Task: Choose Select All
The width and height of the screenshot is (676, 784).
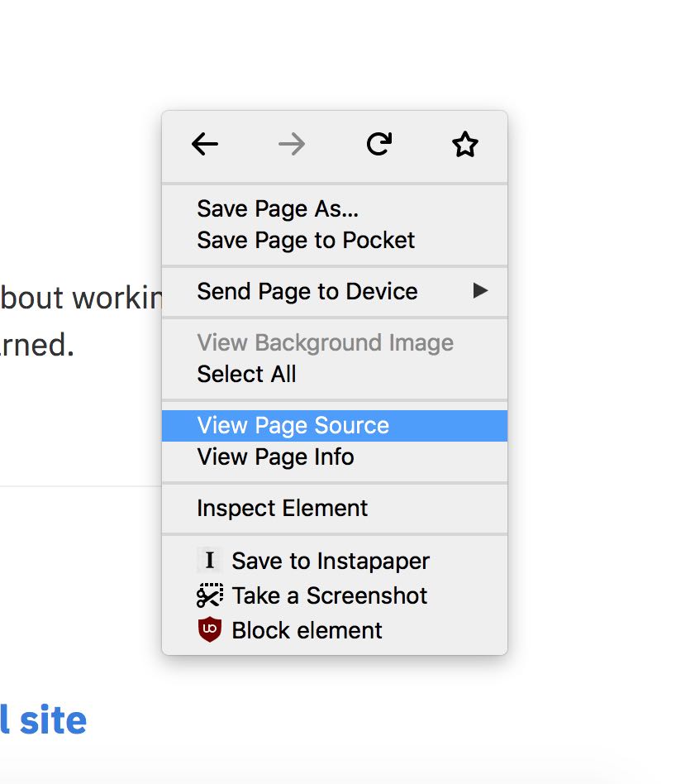Action: click(x=334, y=375)
